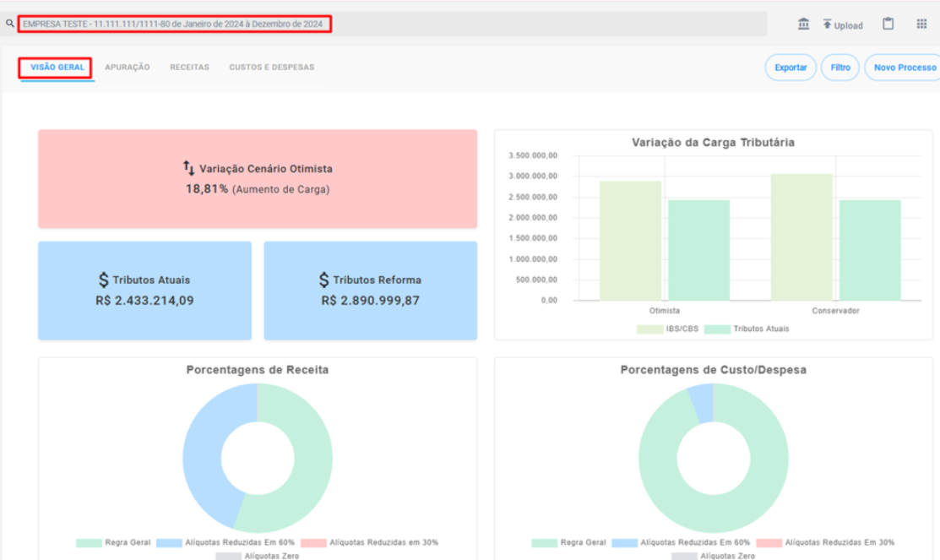This screenshot has height=560, width=940.
Task: Toggle Tributos Atuais legend in bar chart
Action: [747, 329]
